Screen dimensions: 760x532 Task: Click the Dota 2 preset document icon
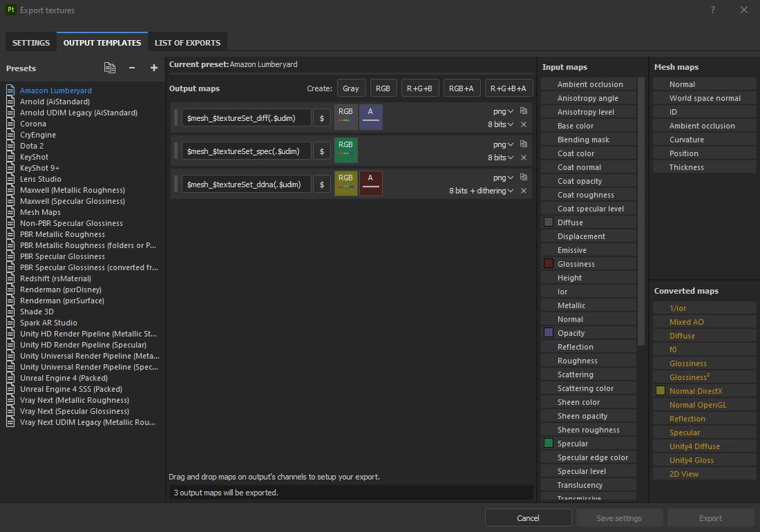coord(10,146)
